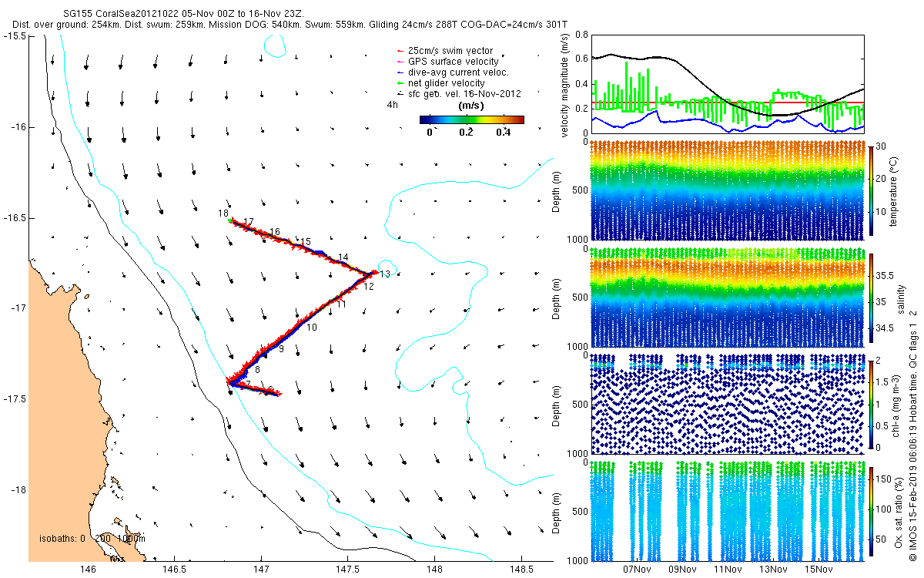The width and height of the screenshot is (924, 578).
Task: Click the chl-a colorbar scale
Action: tap(871, 404)
